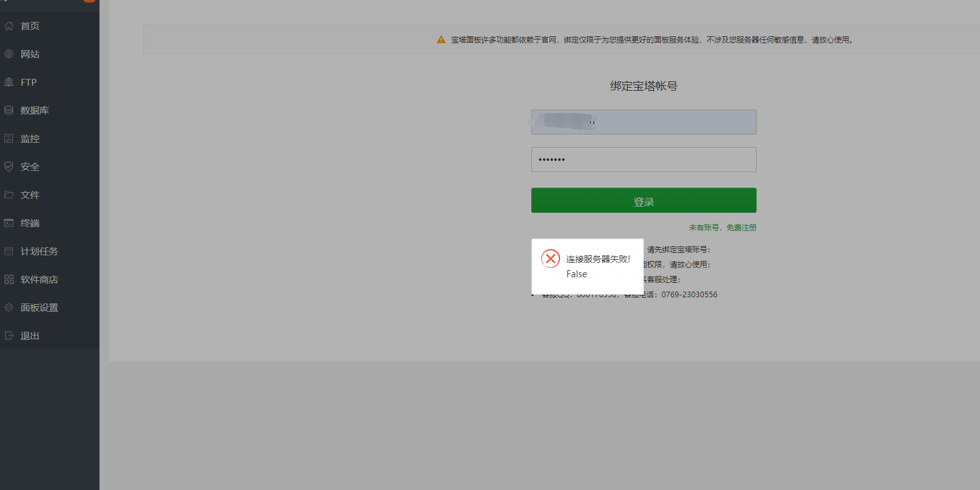
Task: Click the database cylinder icon for 数据库
Action: 9,110
